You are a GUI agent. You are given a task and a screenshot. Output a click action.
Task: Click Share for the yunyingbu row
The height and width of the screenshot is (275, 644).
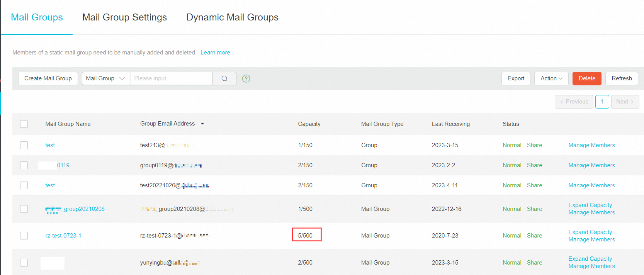[535, 263]
